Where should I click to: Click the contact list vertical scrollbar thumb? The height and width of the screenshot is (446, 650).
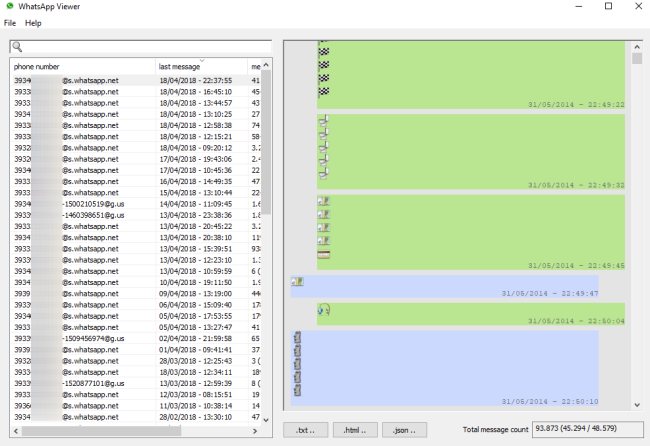(x=266, y=142)
